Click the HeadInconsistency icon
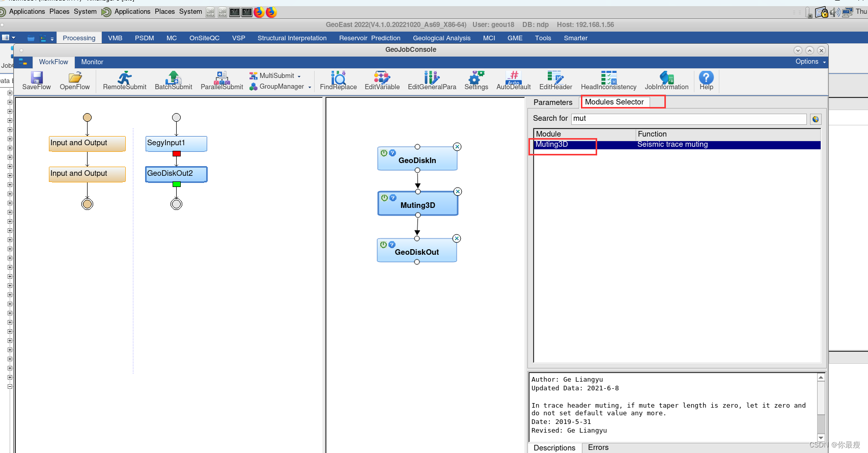Image resolution: width=868 pixels, height=453 pixels. (x=609, y=77)
